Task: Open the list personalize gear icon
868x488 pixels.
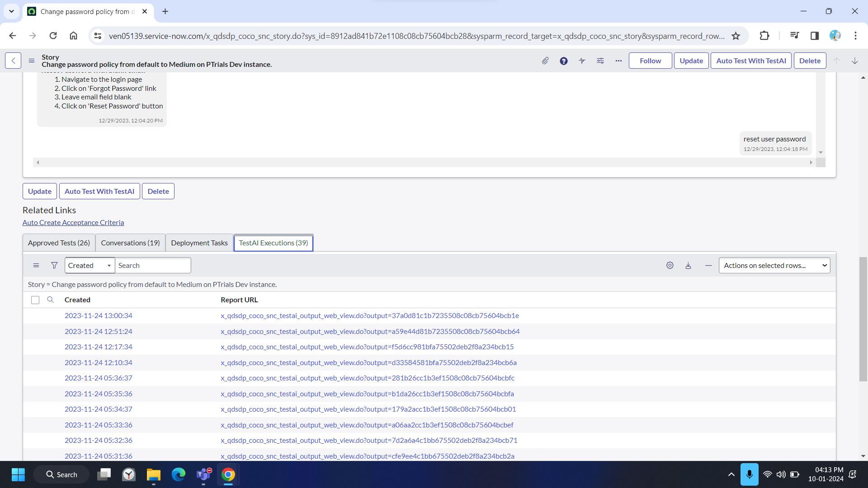Action: tap(670, 265)
